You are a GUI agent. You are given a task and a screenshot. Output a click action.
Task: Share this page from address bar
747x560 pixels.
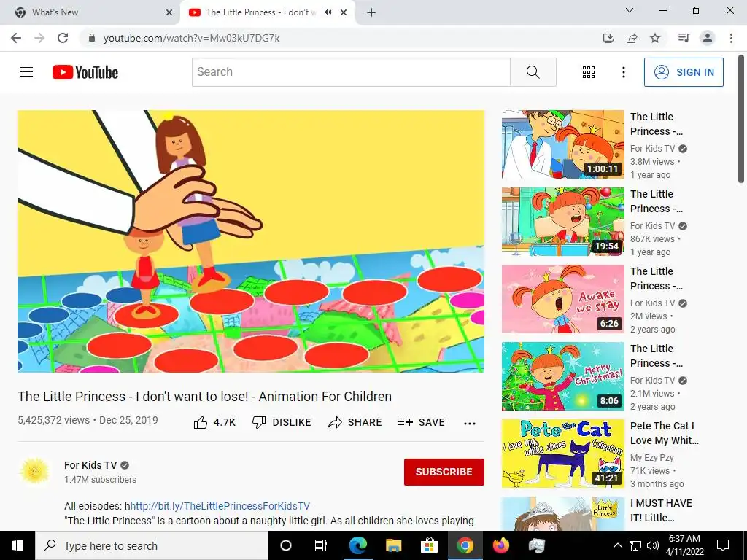[x=632, y=38]
